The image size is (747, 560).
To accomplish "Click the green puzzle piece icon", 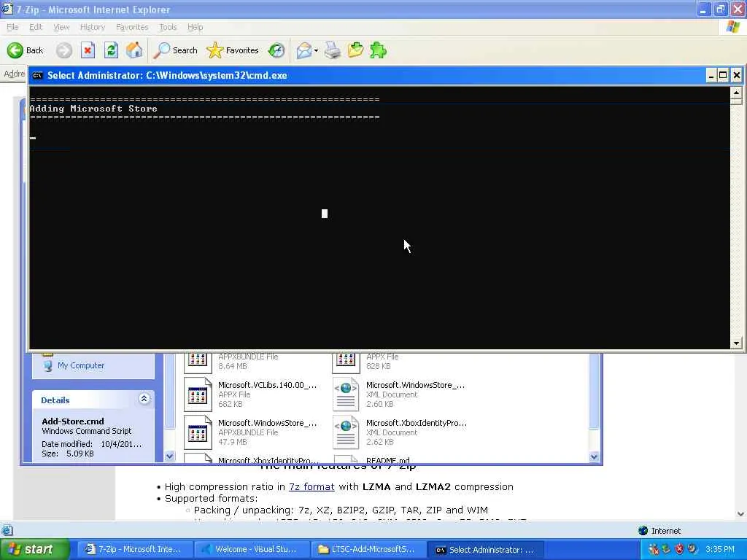I will [379, 50].
